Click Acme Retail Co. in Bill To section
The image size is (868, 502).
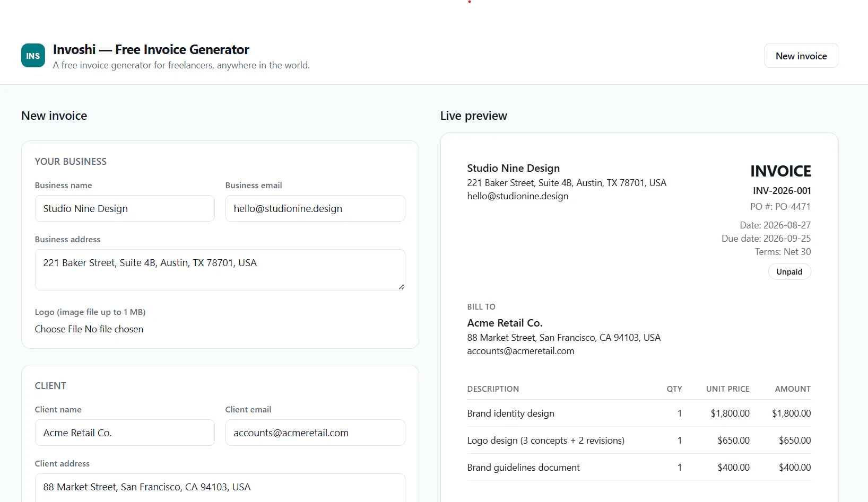coord(505,323)
